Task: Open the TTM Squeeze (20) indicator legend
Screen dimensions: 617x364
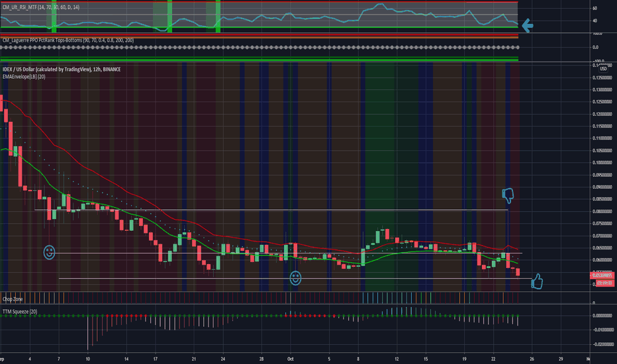Action: [20, 312]
